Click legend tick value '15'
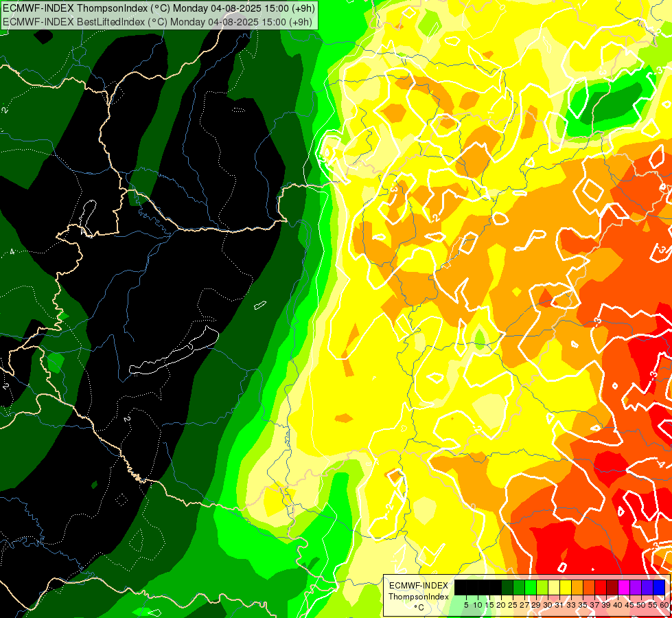Screen dimensions: 672x618 tap(490, 605)
